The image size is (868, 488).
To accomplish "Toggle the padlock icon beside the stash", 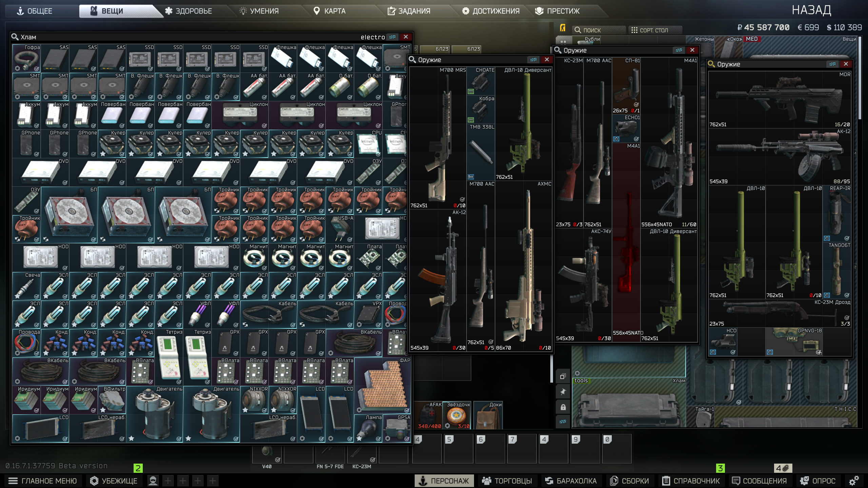I will [563, 407].
